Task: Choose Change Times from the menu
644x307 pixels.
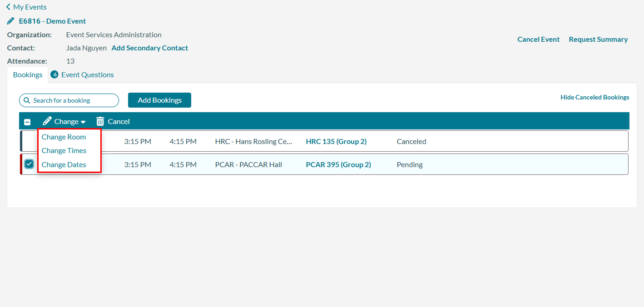Action: 64,151
